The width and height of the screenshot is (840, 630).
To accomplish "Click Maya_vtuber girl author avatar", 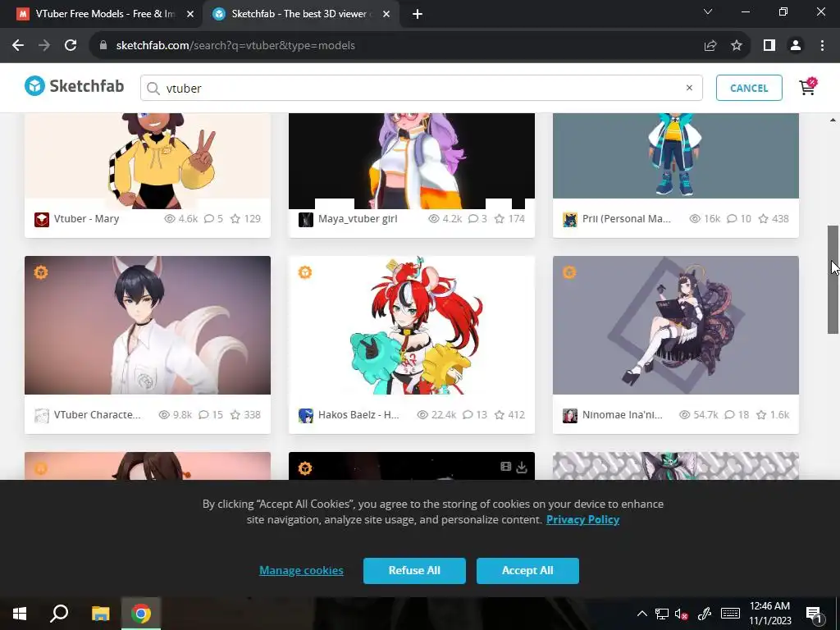I will (306, 220).
